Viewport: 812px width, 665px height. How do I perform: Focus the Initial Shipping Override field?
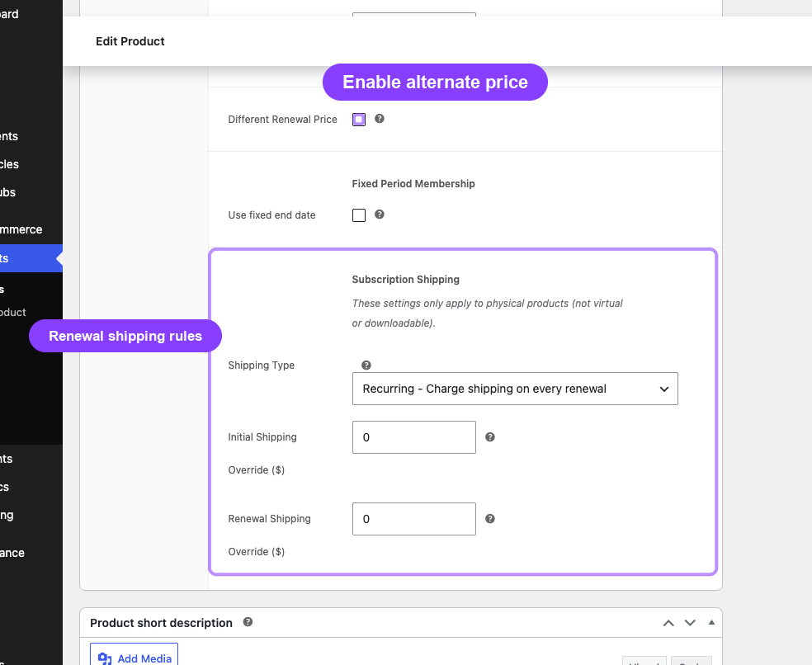coord(413,437)
